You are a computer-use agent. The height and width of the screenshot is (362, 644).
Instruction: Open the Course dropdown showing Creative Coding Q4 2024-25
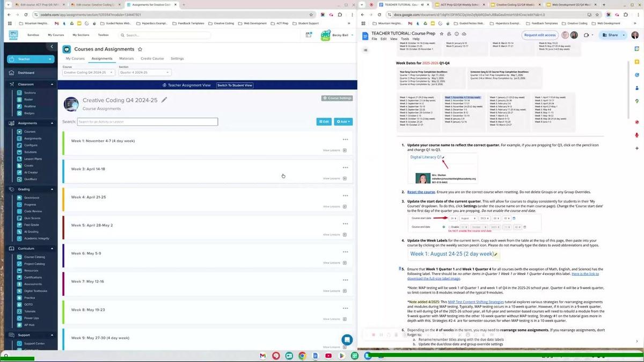[x=89, y=72]
